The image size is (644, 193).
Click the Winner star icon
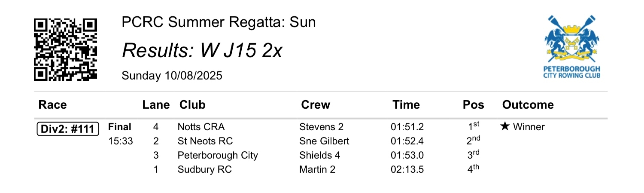tap(505, 127)
